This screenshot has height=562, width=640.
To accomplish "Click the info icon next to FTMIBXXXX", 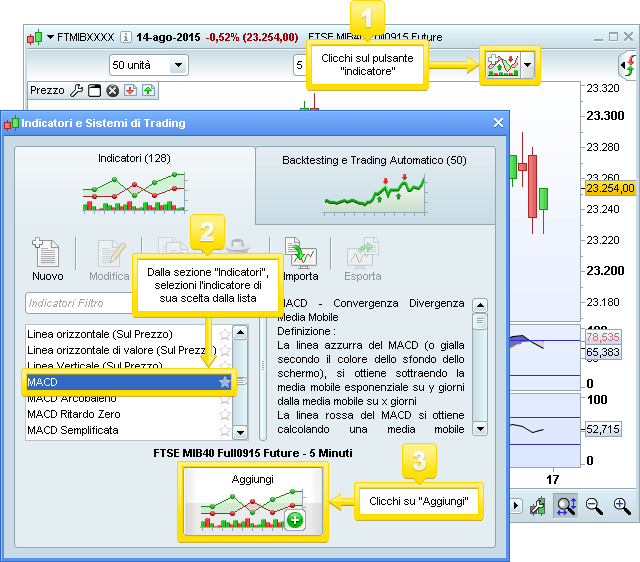I will click(126, 37).
